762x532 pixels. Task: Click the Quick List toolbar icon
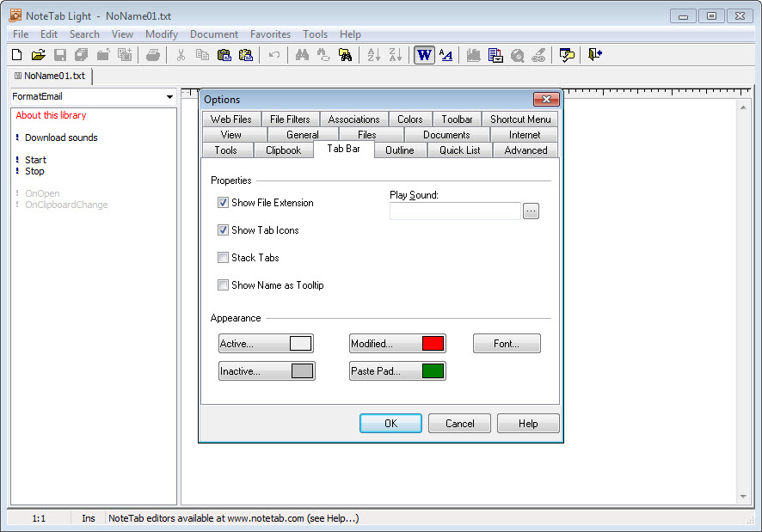pos(495,55)
